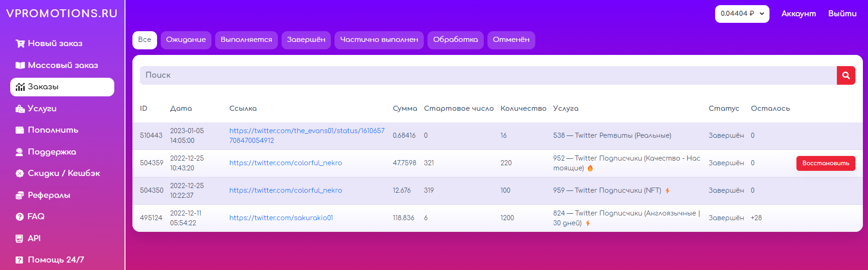Open Поддержка in sidebar
Screen dimensions: 868x270
[62, 152]
